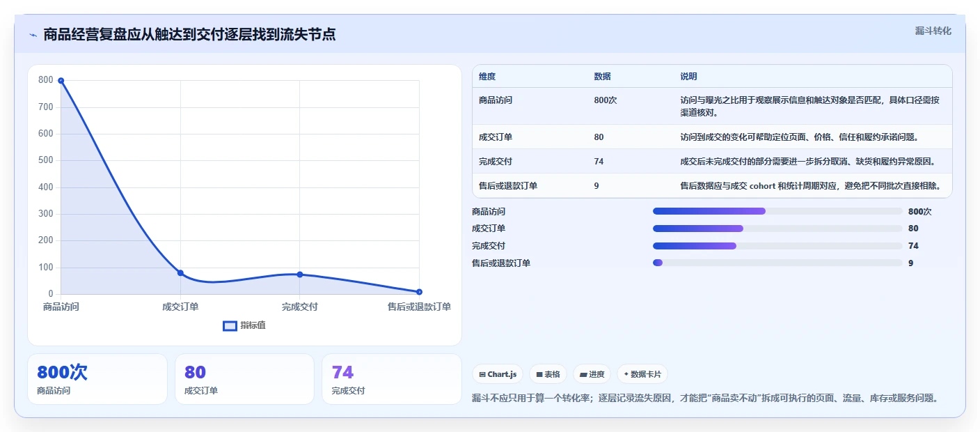This screenshot has height=432, width=980.
Task: Click the 售后数据应与成交 cohort description
Action: coord(811,186)
